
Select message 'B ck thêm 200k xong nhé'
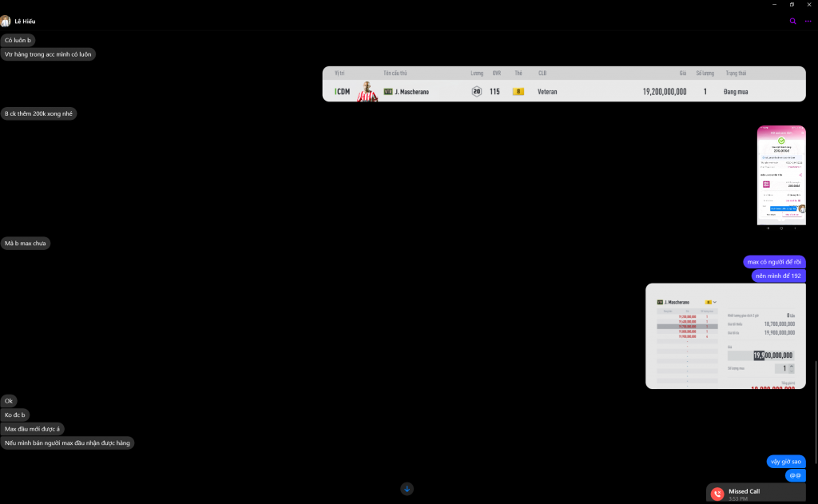pyautogui.click(x=38, y=113)
